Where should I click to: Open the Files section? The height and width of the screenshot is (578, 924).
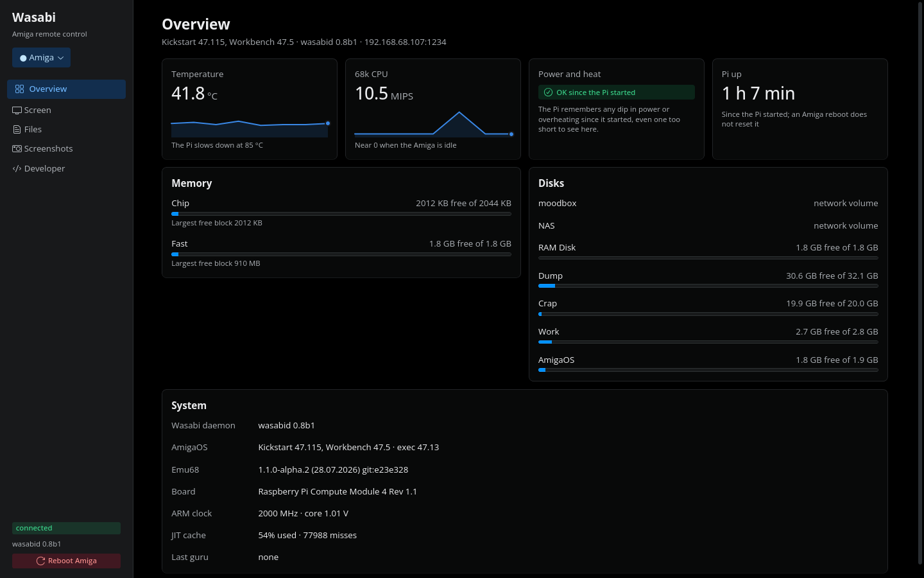click(x=66, y=130)
